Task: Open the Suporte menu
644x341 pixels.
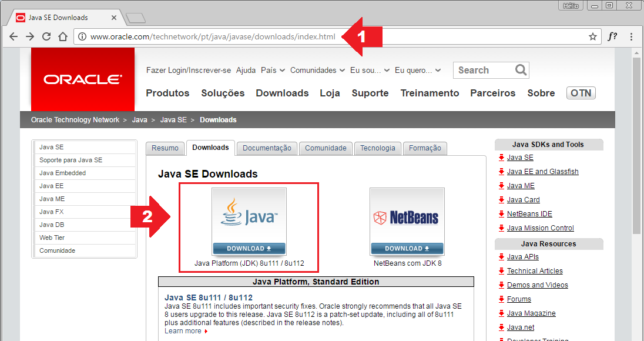Action: click(x=370, y=93)
